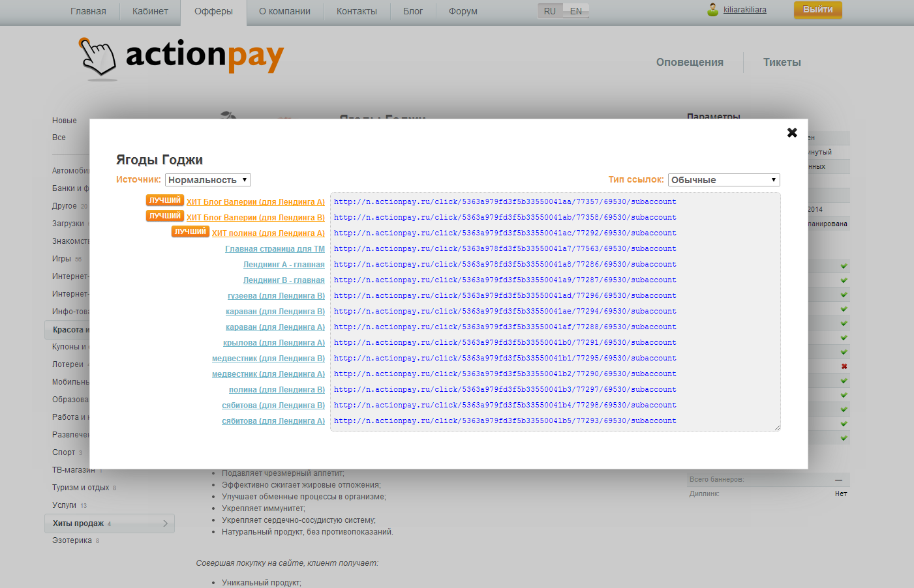This screenshot has height=588, width=914.
Task: Grab the textarea resize handle corner
Action: tap(777, 428)
